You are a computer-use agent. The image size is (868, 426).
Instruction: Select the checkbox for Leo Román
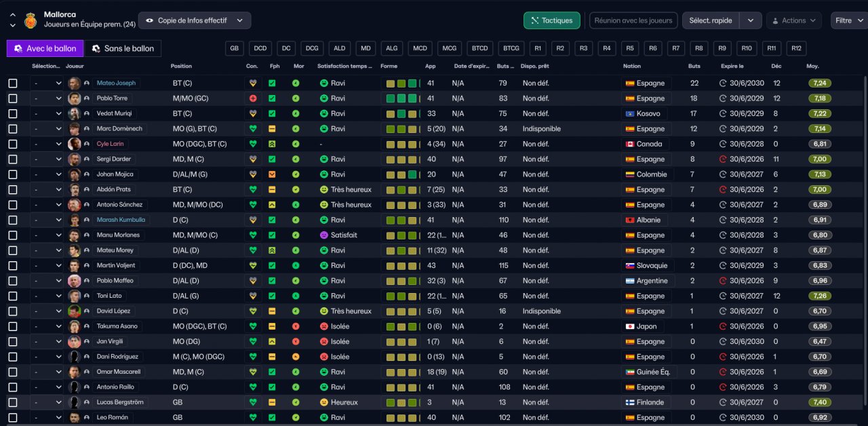[13, 417]
